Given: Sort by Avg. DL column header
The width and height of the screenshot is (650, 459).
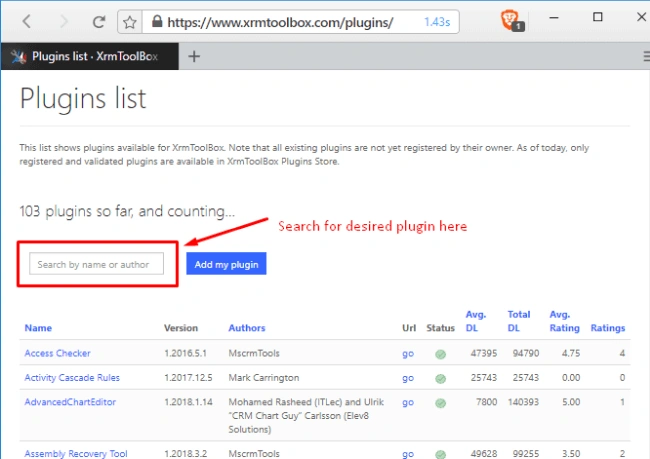Looking at the screenshot, I should (x=475, y=321).
